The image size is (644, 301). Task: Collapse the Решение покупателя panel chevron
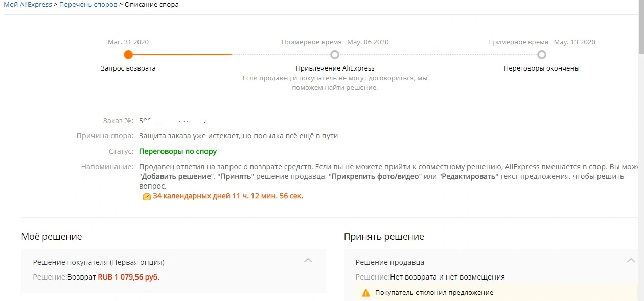click(x=308, y=261)
